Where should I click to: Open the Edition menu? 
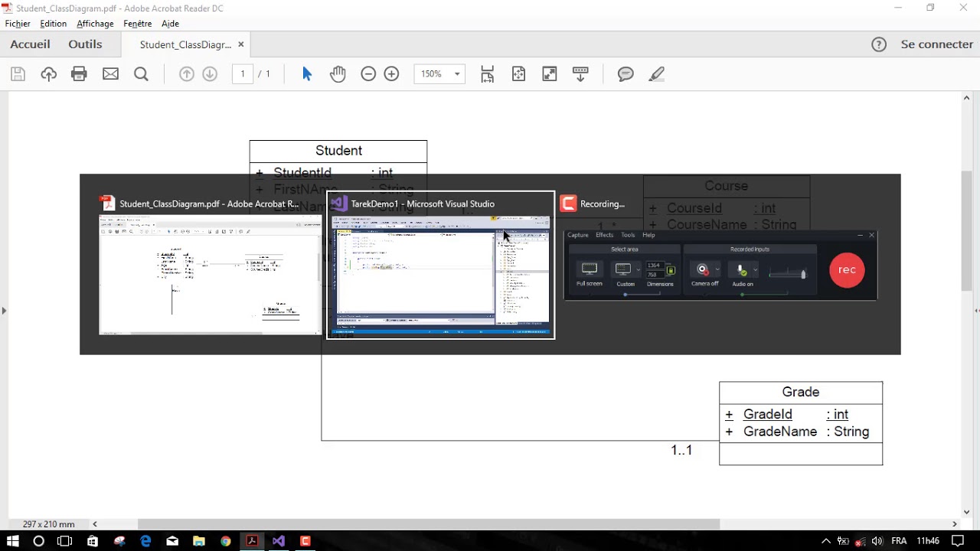click(54, 24)
